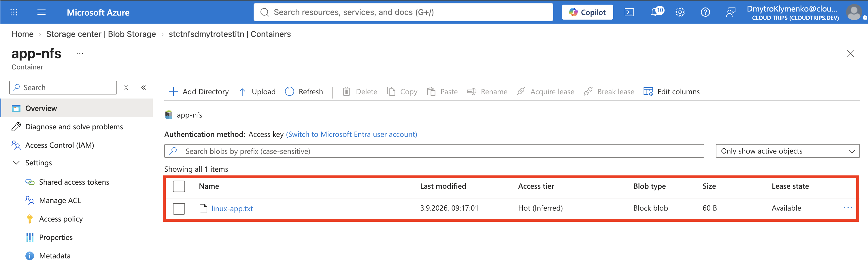
Task: Click the Paste toolbar button
Action: click(442, 92)
